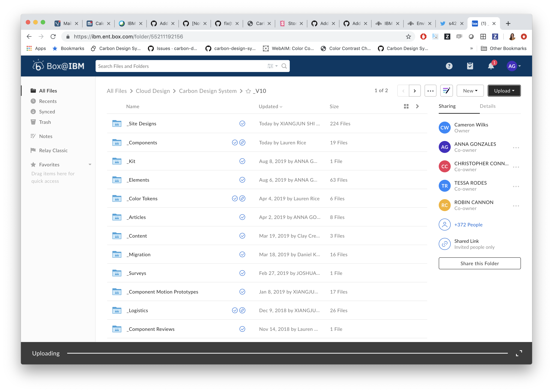Switch to the Details tab
Screen dimensions: 553x392
pyautogui.click(x=487, y=106)
